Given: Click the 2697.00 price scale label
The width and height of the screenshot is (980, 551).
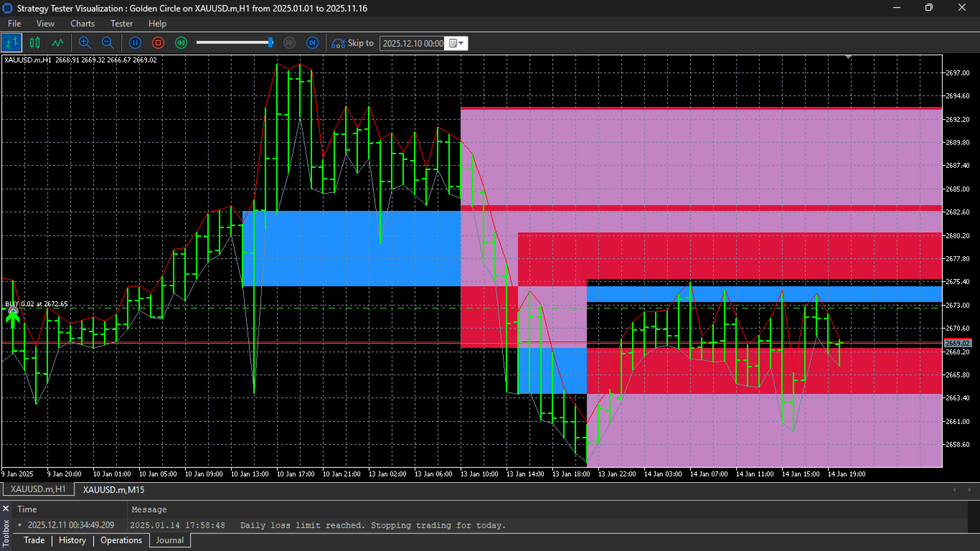Looking at the screenshot, I should pyautogui.click(x=958, y=73).
